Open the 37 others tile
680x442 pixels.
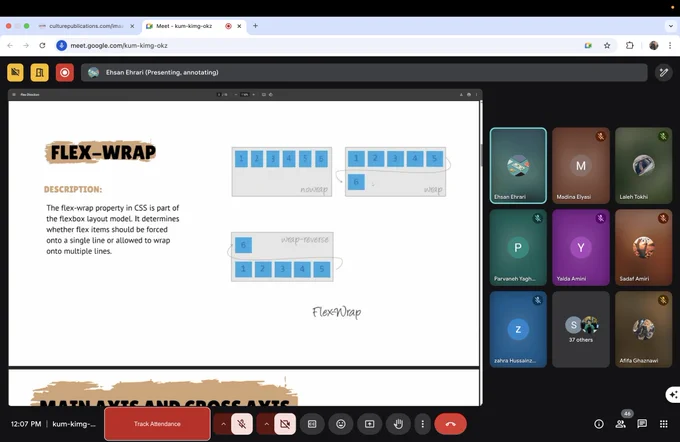coord(581,329)
